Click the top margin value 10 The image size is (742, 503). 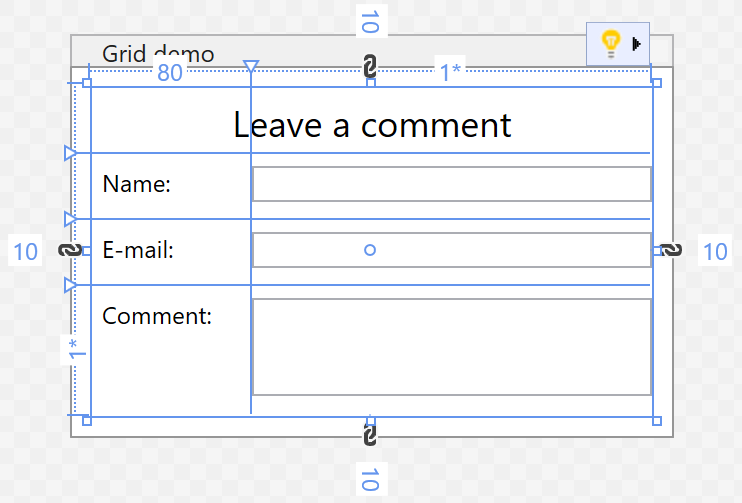(x=369, y=20)
